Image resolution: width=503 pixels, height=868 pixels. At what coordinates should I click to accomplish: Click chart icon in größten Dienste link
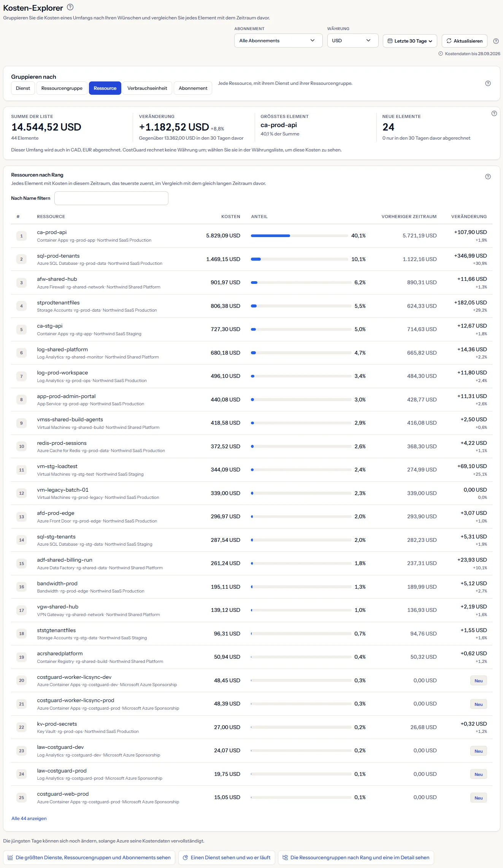[x=11, y=857]
